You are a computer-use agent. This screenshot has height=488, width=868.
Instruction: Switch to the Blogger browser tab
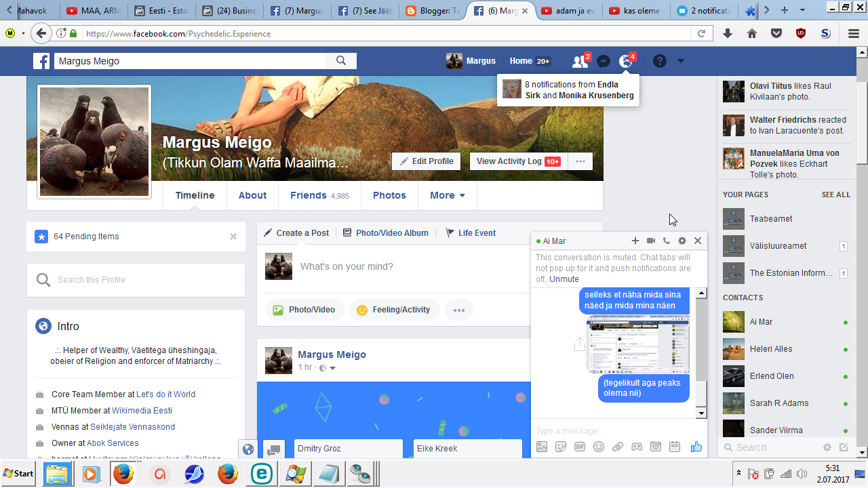click(x=433, y=11)
